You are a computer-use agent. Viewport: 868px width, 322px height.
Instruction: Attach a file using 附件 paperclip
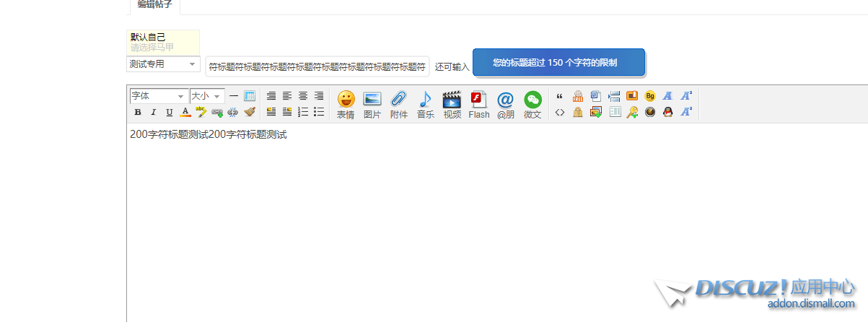(x=399, y=104)
